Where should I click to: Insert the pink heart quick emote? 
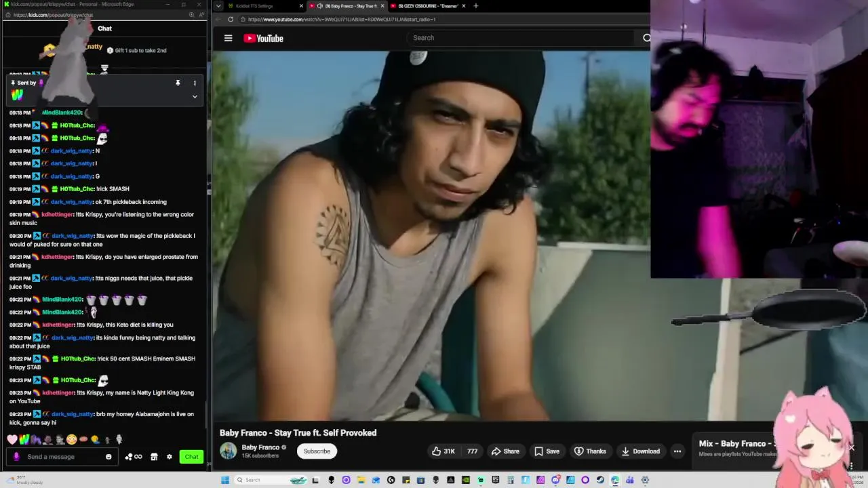coord(12,440)
